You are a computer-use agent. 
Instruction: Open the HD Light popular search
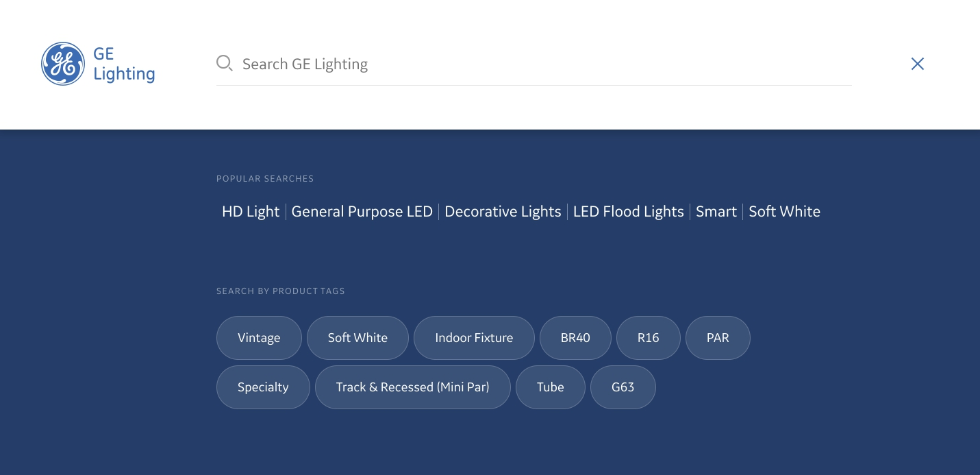point(251,212)
